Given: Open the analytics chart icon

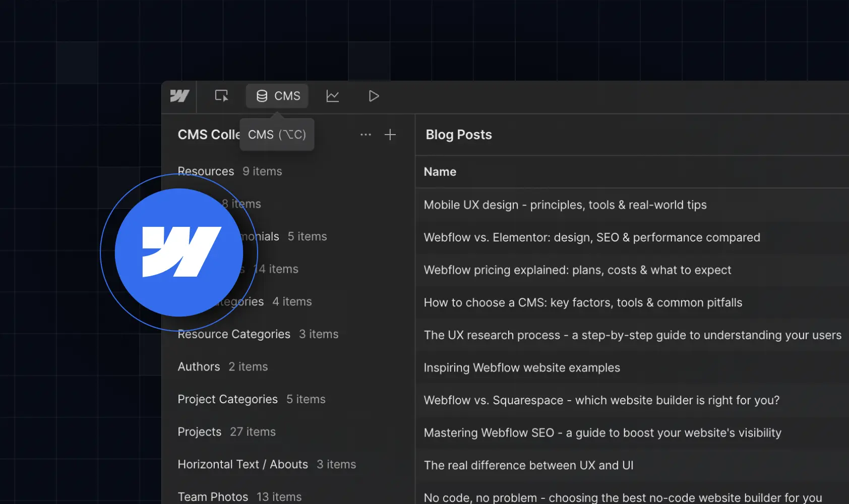Looking at the screenshot, I should 333,96.
